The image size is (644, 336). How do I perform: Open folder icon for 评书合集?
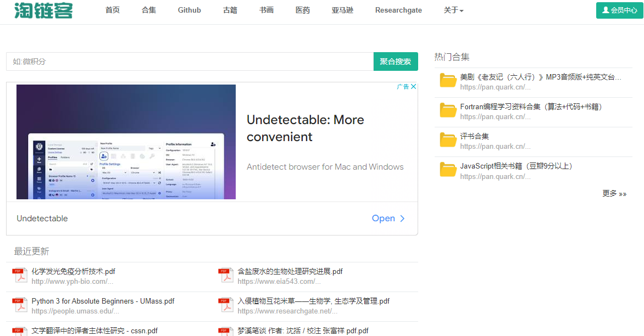(448, 140)
